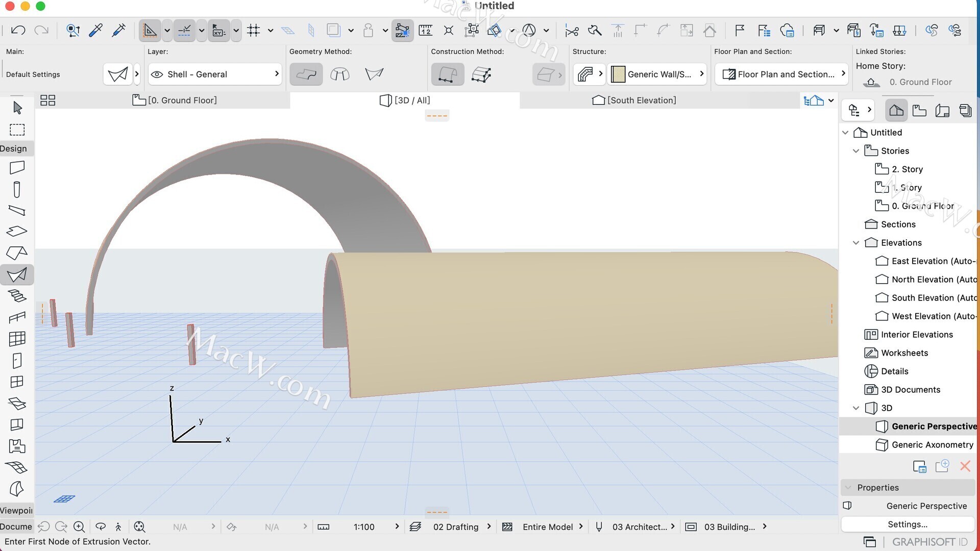Click the Explore walk icon
Screen dimensions: 980x551
(118, 527)
